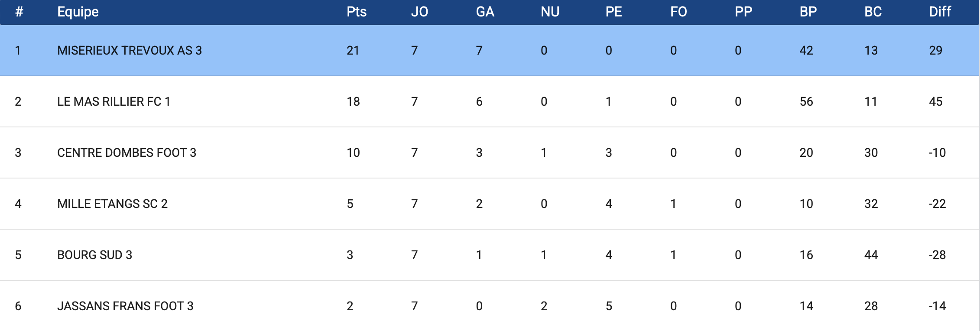The image size is (980, 331).
Task: Select the BP column header
Action: point(808,12)
